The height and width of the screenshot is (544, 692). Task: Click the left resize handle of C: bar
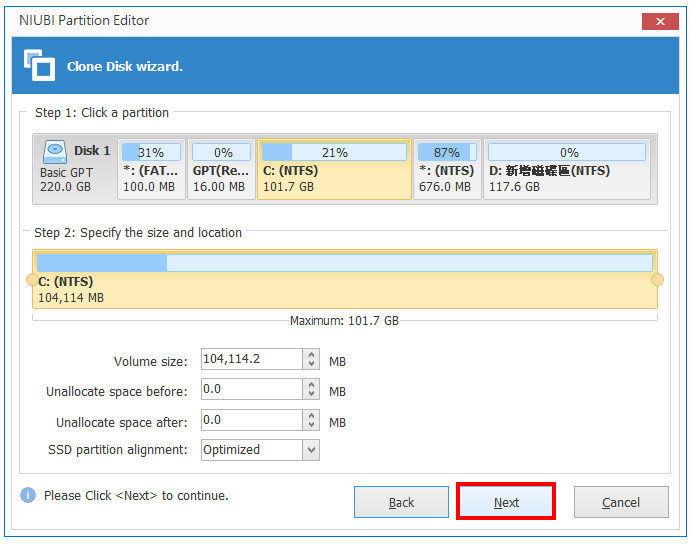point(32,280)
